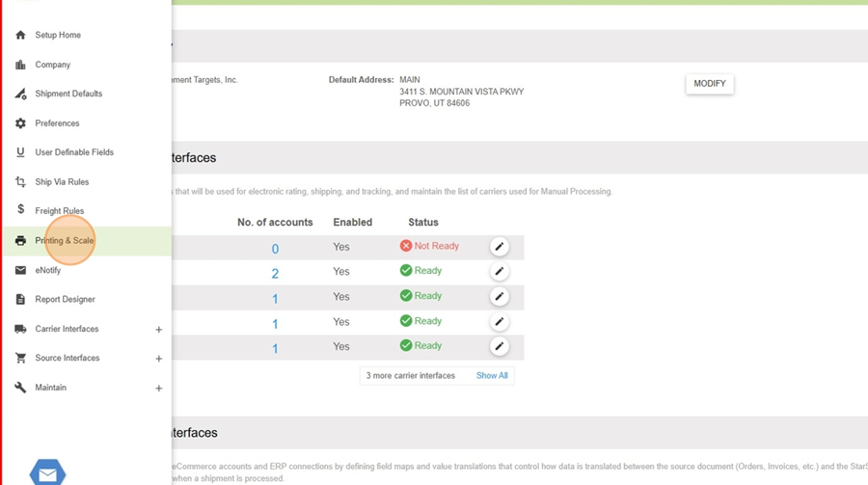The height and width of the screenshot is (485, 868).
Task: Click the Company building icon
Action: point(20,65)
